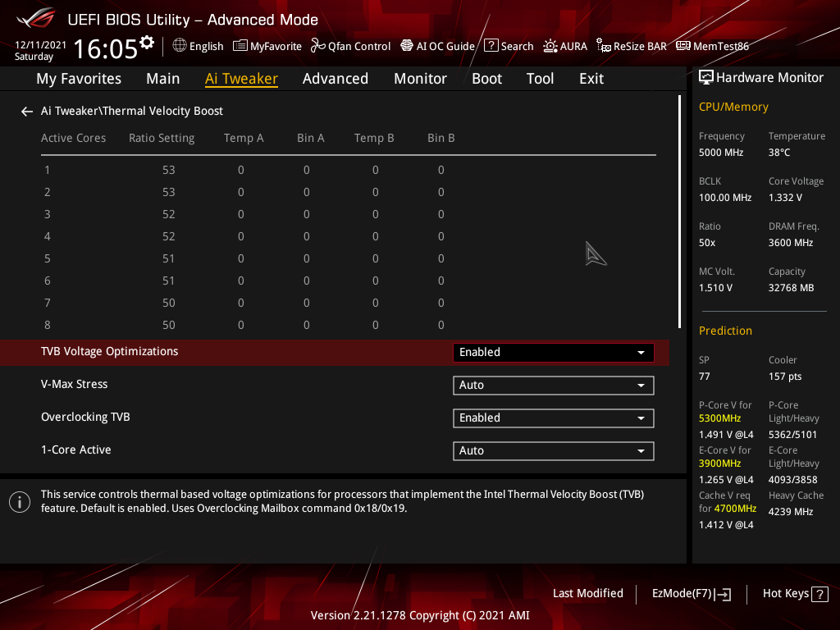Click Hot Keys label
The image size is (840, 630).
[x=785, y=594]
